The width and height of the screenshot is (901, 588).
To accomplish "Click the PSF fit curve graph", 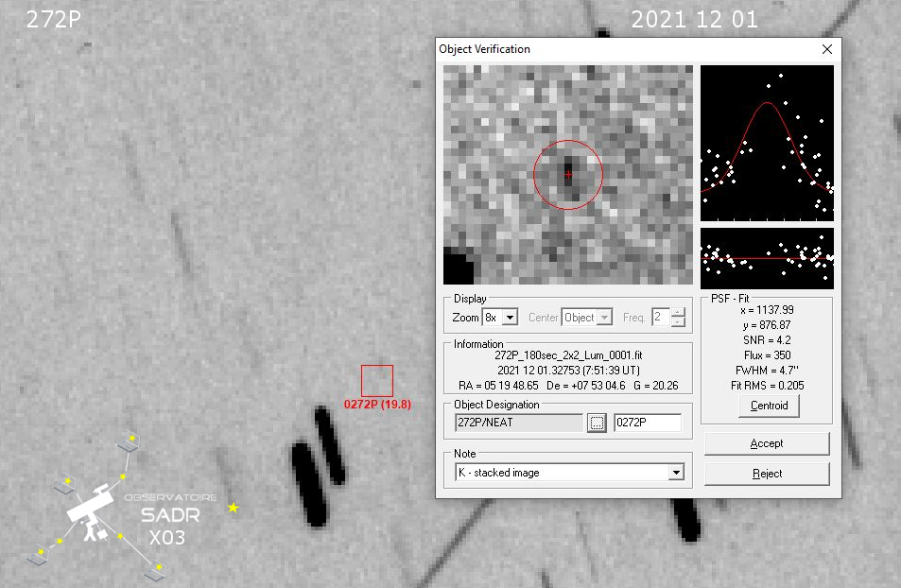I will [767, 143].
